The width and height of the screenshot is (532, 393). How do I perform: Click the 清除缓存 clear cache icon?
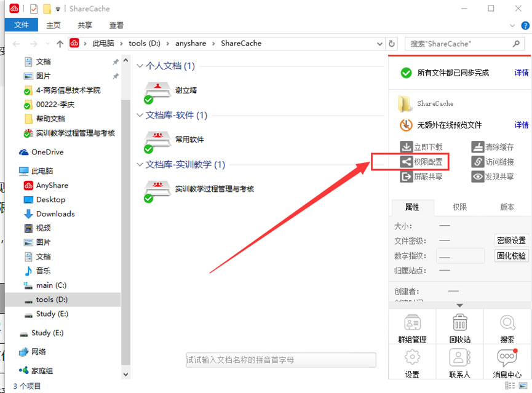coord(478,147)
